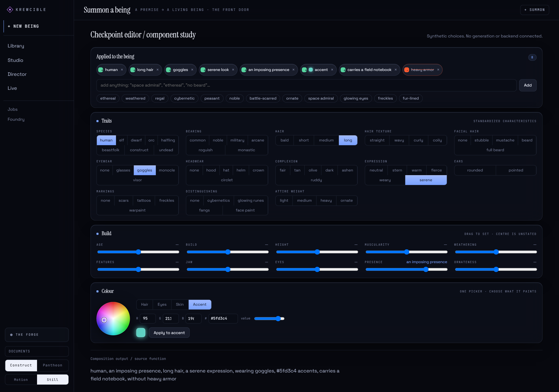Open the Documents section
Screen dimensions: 559x392
coord(37,351)
